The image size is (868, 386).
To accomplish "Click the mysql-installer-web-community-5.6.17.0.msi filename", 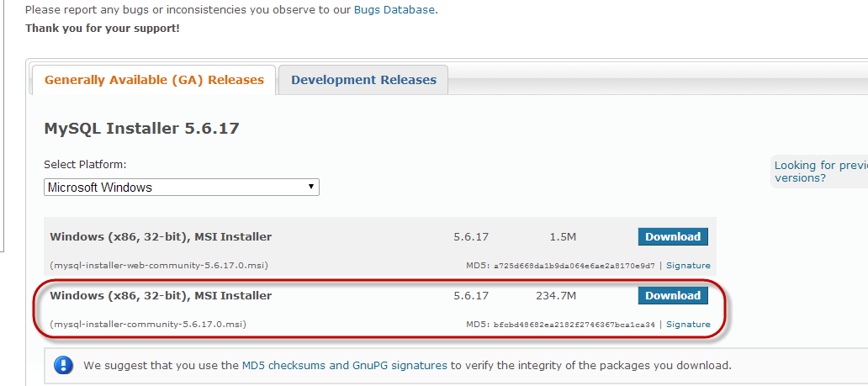I will [159, 266].
